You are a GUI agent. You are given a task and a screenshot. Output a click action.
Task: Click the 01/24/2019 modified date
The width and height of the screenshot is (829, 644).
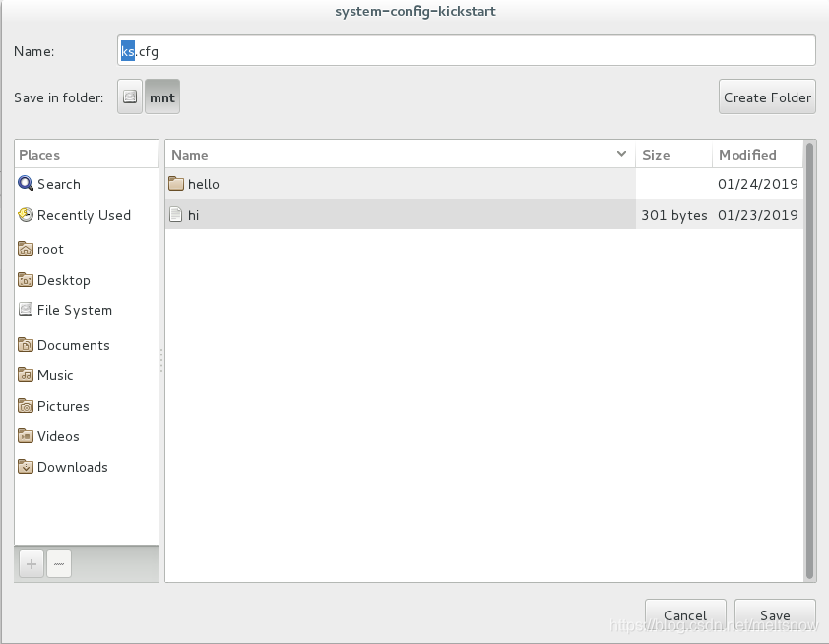[x=758, y=184]
